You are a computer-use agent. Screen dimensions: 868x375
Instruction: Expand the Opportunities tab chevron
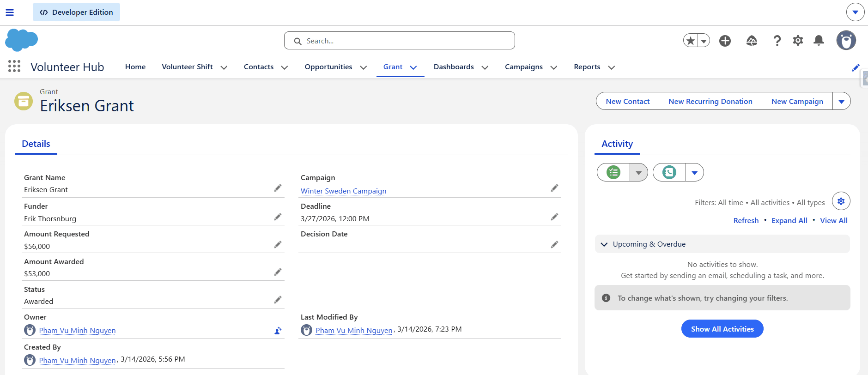point(364,67)
